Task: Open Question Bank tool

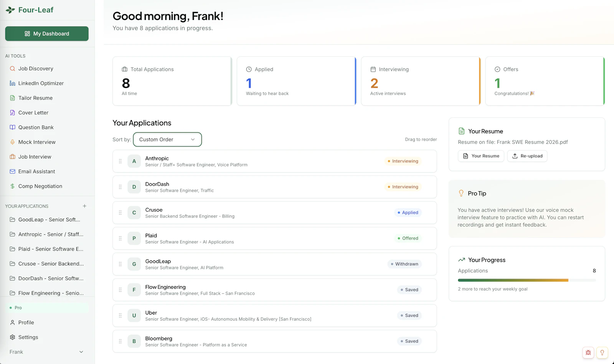Action: (x=47, y=127)
